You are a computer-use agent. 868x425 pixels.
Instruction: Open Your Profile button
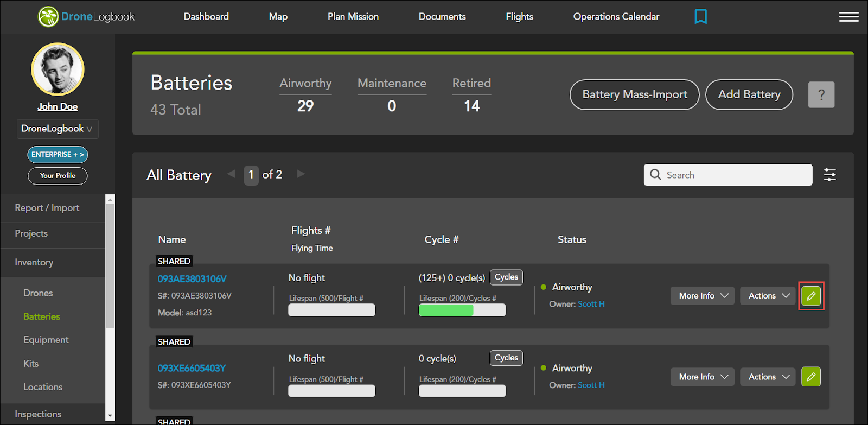pos(58,176)
